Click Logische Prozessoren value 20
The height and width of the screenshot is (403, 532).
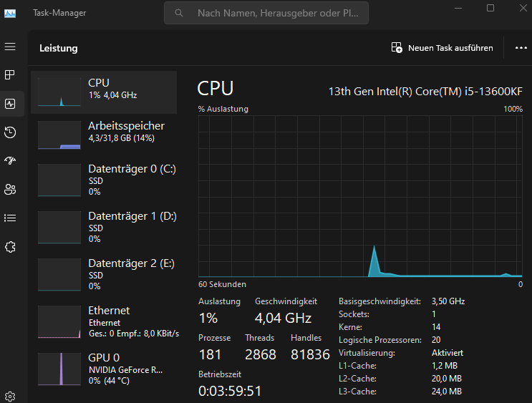[436, 340]
